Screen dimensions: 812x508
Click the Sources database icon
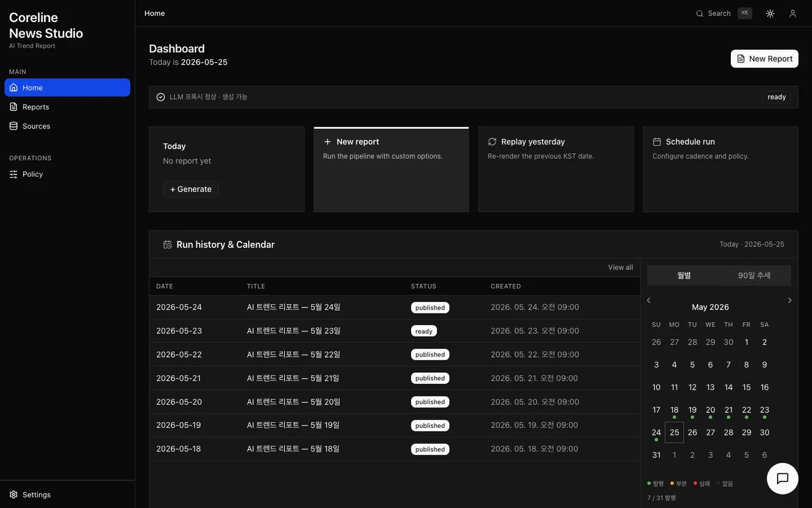pos(13,126)
